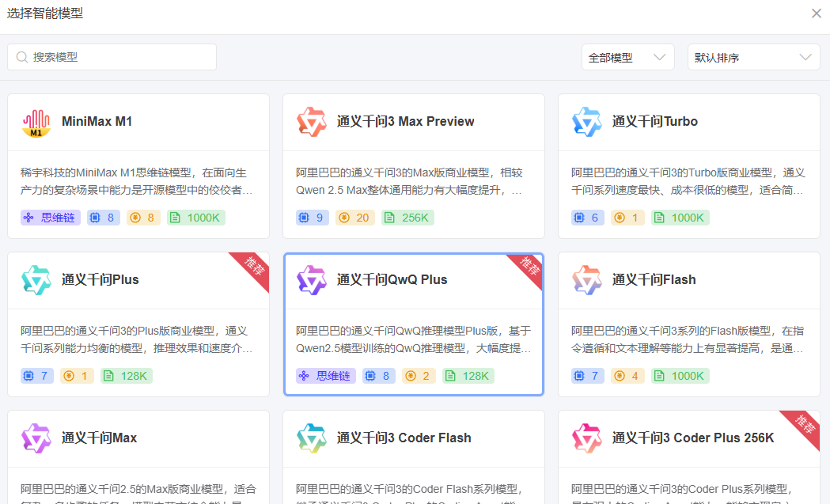Click the search magnifier icon
This screenshot has width=830, height=504.
pyautogui.click(x=21, y=57)
